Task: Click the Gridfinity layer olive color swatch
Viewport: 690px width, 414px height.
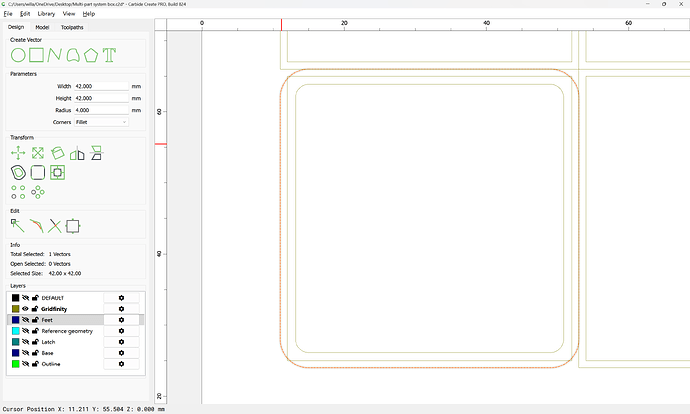Action: 15,309
